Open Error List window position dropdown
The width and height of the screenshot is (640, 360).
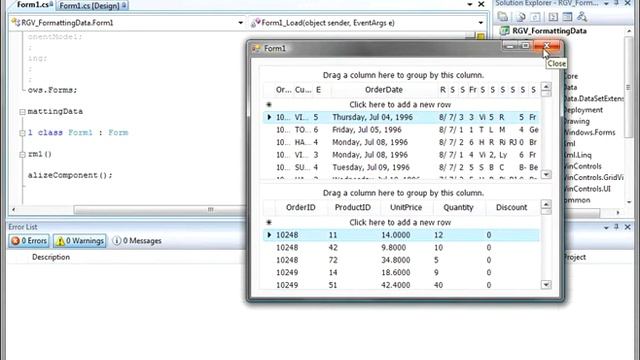coord(606,227)
